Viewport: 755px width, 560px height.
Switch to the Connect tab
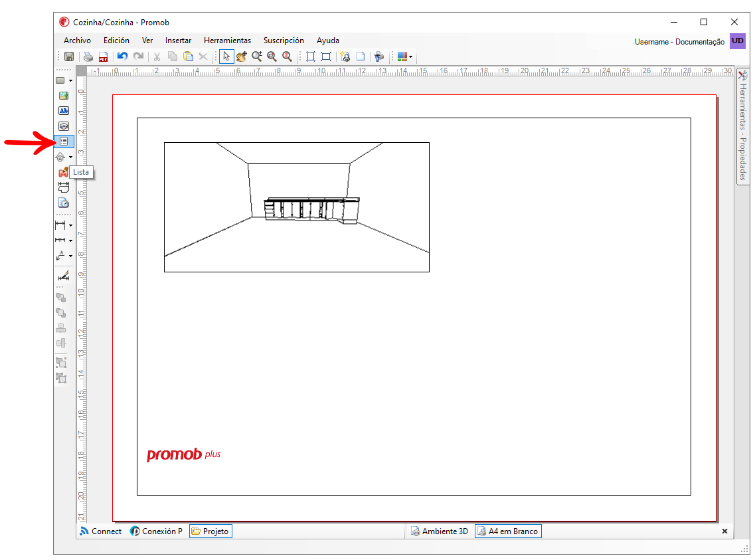pyautogui.click(x=101, y=531)
